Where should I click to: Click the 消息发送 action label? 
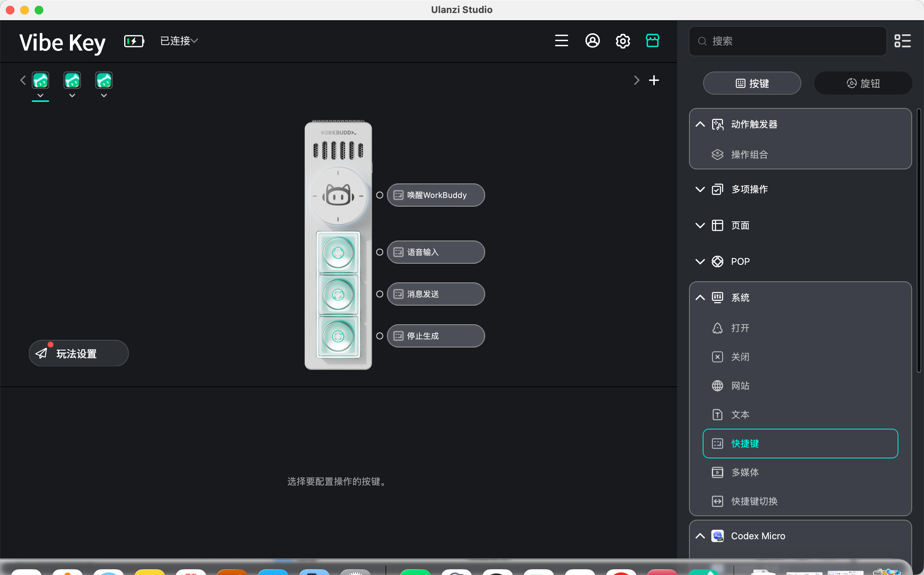tap(436, 294)
